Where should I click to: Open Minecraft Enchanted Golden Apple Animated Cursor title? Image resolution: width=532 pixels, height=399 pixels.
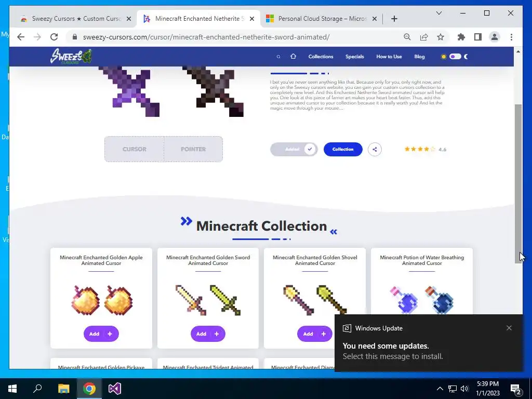(101, 260)
